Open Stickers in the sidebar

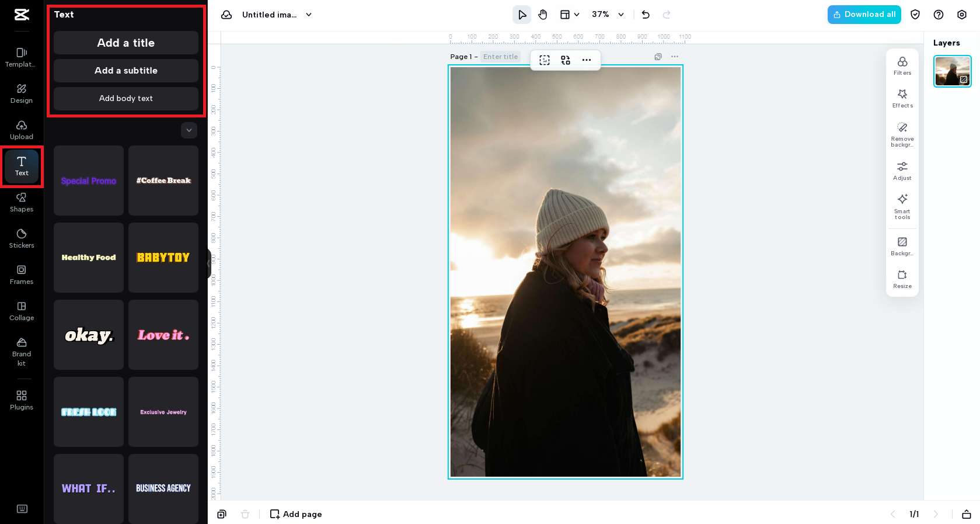[x=22, y=238]
